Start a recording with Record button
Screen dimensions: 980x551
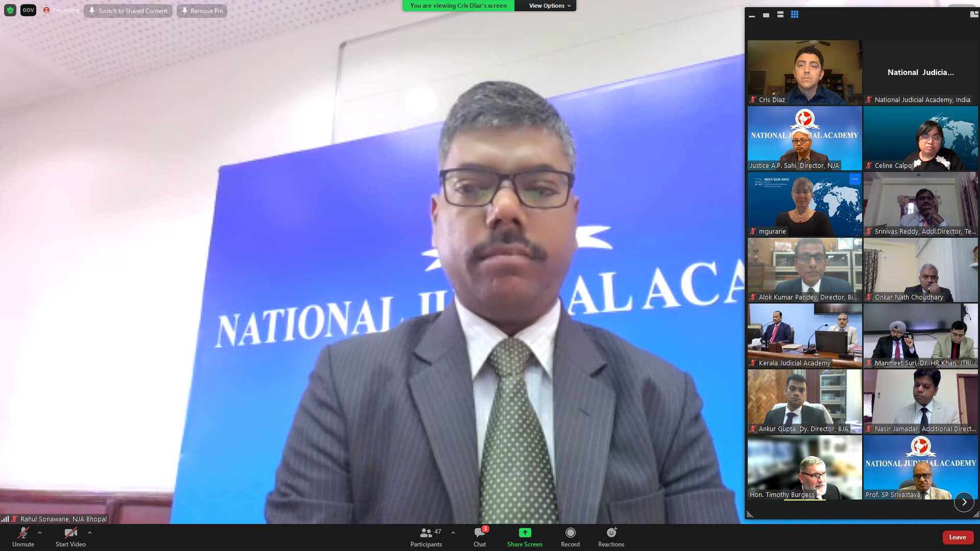click(570, 537)
